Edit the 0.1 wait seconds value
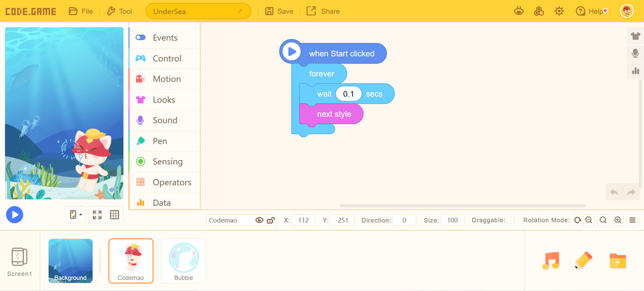The width and height of the screenshot is (644, 291). point(349,94)
